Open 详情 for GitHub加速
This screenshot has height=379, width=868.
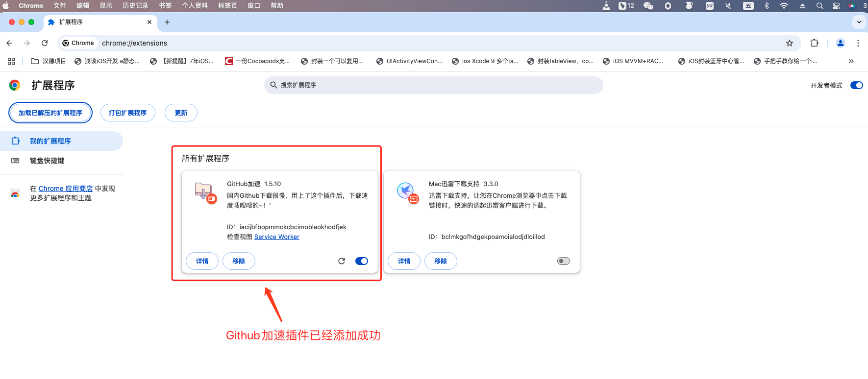pyautogui.click(x=202, y=261)
